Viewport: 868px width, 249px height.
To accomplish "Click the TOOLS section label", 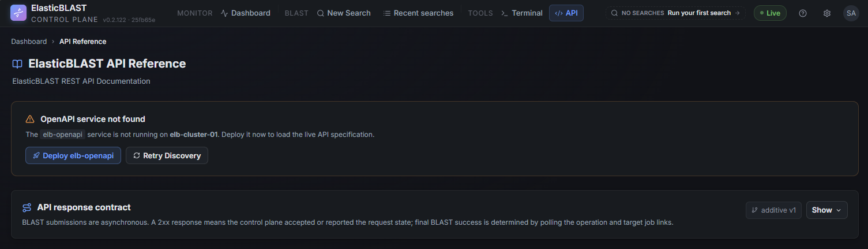I will 480,13.
